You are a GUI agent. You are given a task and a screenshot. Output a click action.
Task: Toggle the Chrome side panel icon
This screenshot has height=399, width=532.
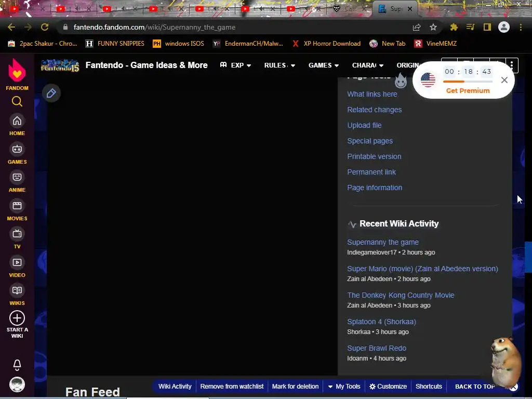487,27
